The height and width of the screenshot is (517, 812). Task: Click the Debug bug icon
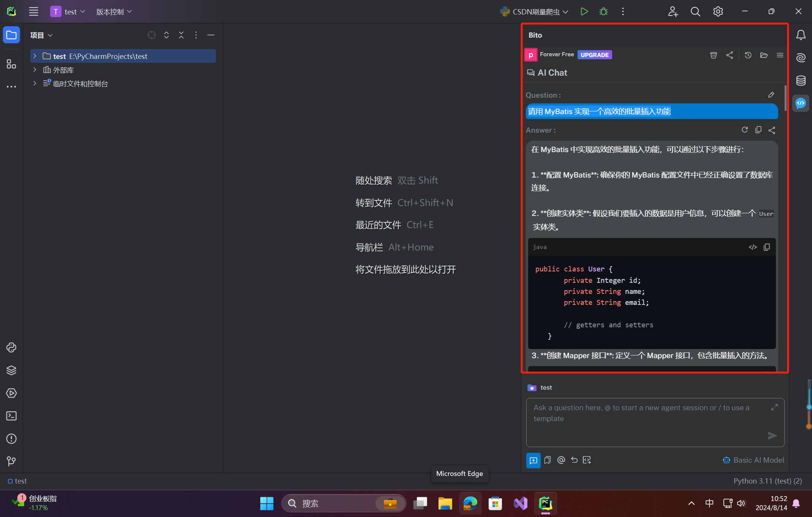tap(603, 12)
